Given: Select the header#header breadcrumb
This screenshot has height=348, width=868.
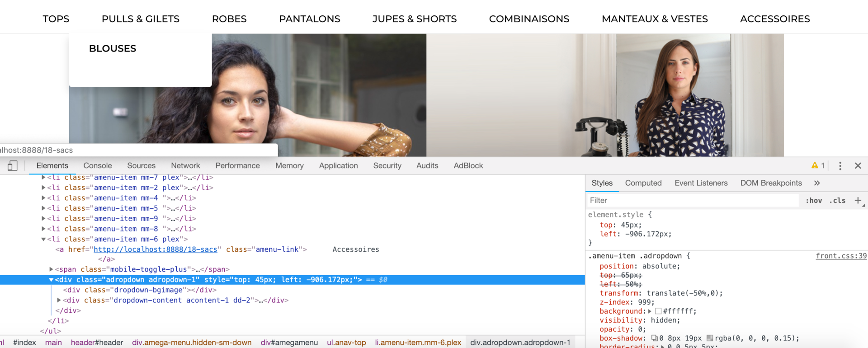Looking at the screenshot, I should (97, 343).
